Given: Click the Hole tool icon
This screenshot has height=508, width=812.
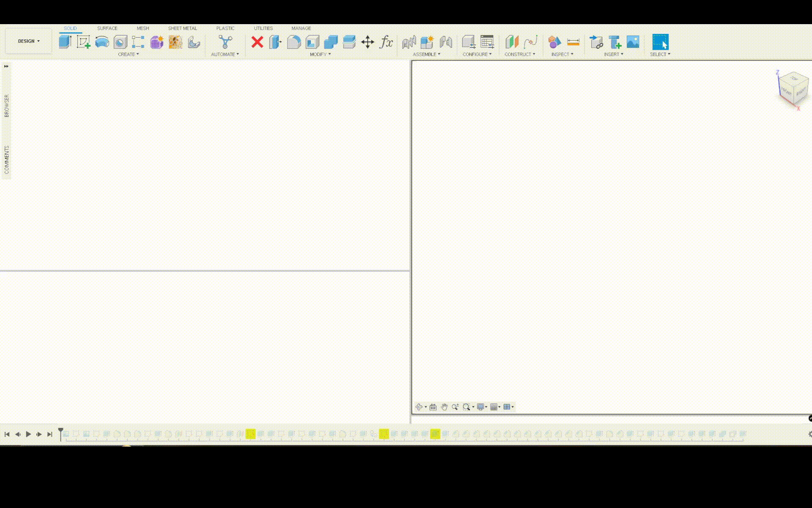Looking at the screenshot, I should [x=120, y=42].
